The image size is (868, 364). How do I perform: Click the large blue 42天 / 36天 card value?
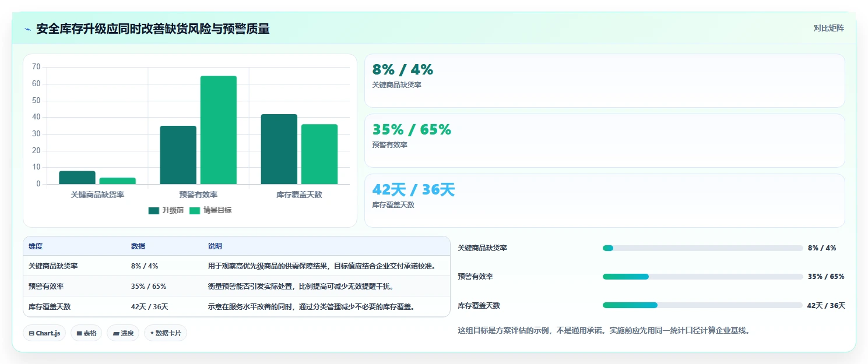(x=413, y=189)
